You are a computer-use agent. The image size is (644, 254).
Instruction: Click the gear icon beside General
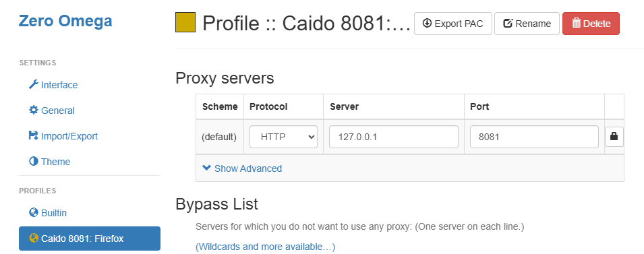[x=33, y=110]
